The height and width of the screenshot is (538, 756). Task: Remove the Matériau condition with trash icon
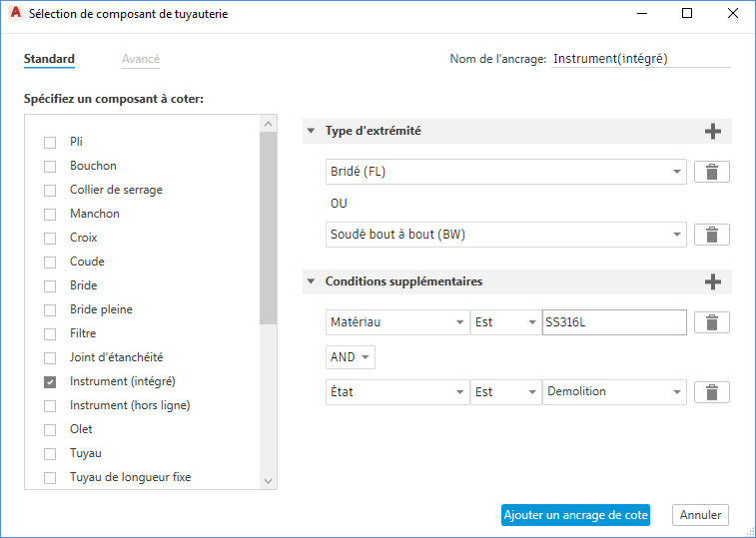[712, 322]
